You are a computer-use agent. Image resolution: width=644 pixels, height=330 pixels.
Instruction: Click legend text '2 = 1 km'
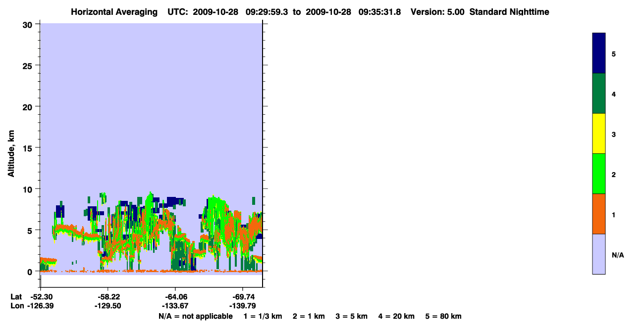(309, 316)
